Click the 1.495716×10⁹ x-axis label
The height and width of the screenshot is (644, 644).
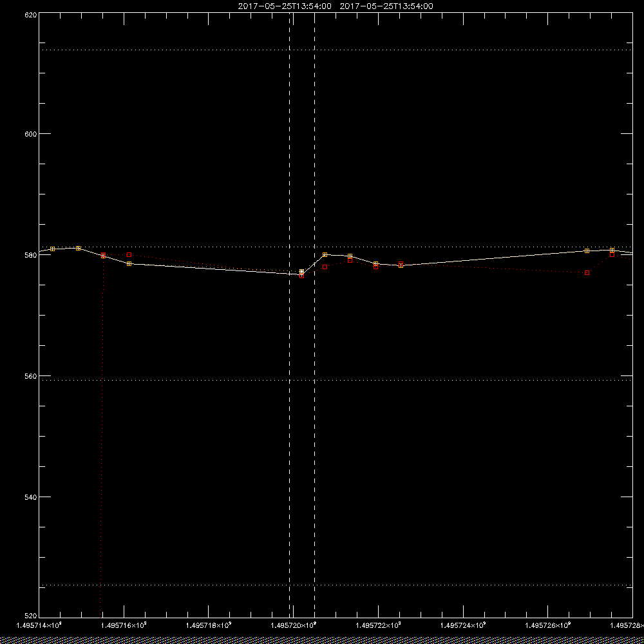pos(124,625)
